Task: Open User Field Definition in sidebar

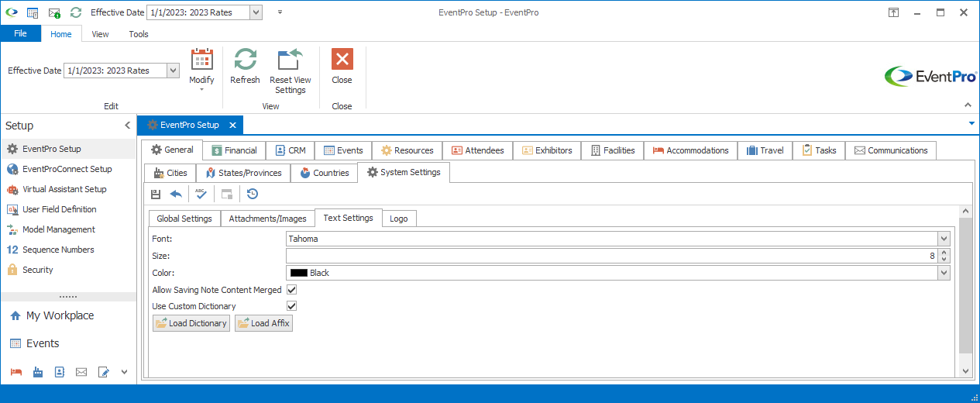Action: coord(68,209)
